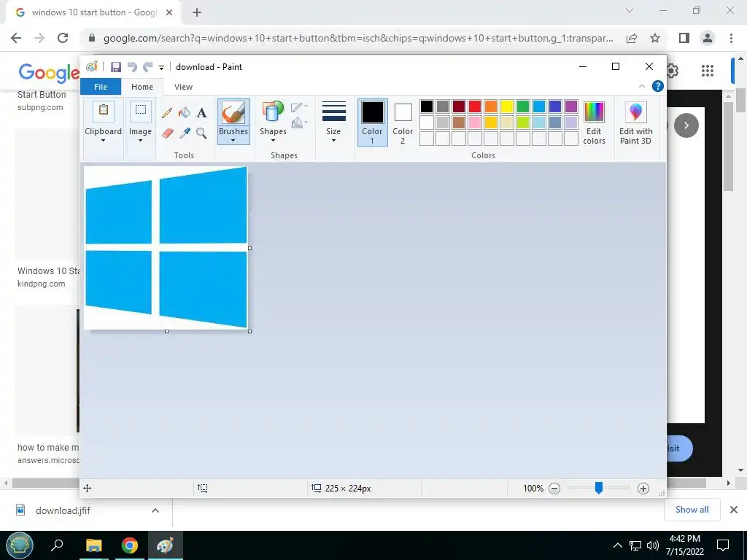
Task: Collapse the Paint ribbon with chevron
Action: coord(642,86)
